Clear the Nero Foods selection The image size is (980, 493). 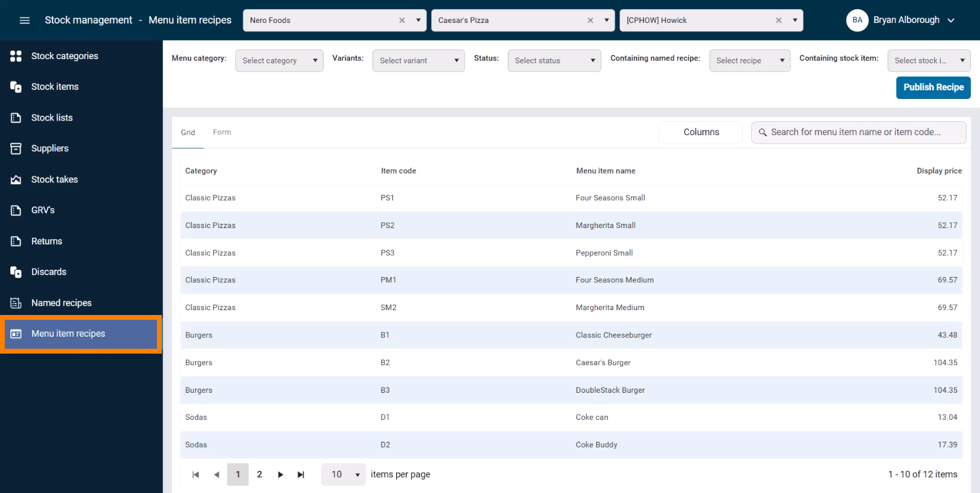point(402,21)
